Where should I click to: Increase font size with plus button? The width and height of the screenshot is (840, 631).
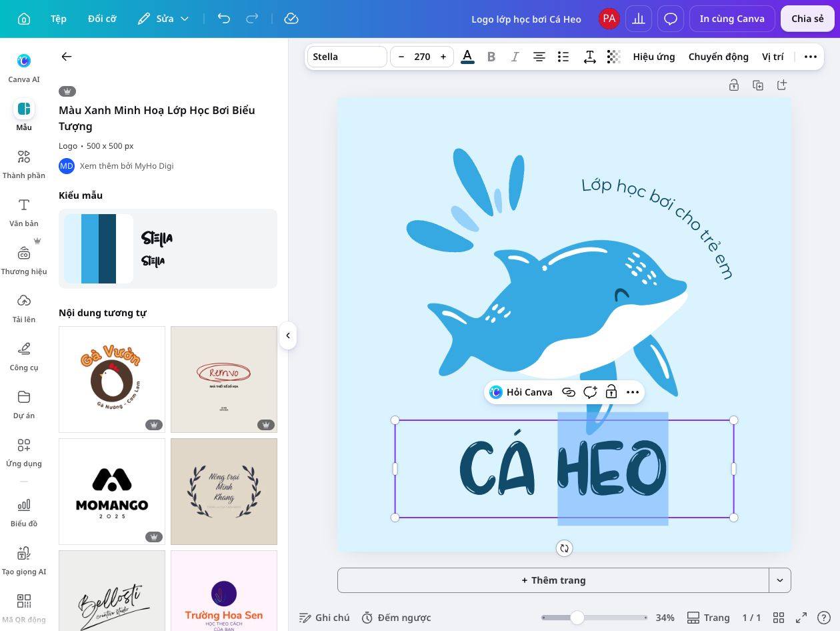coord(443,57)
